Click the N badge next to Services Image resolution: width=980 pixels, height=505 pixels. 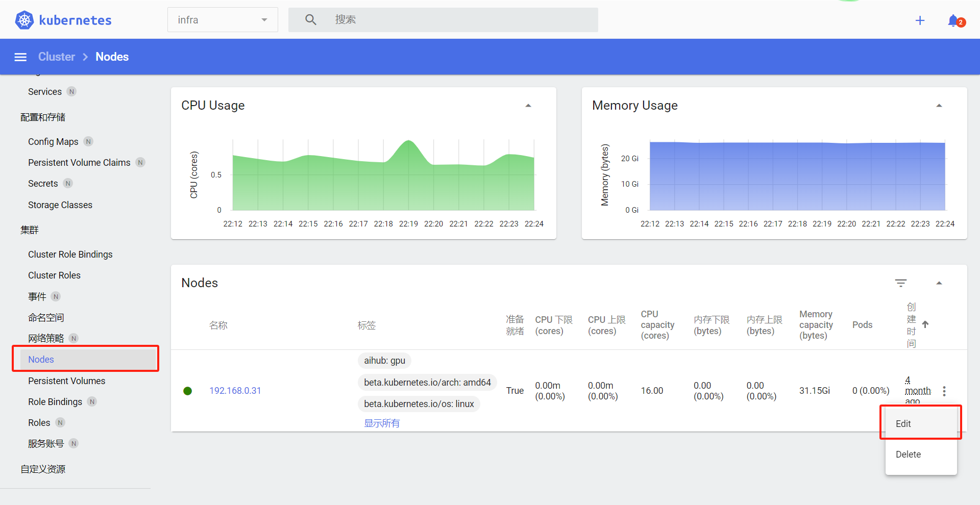point(72,92)
